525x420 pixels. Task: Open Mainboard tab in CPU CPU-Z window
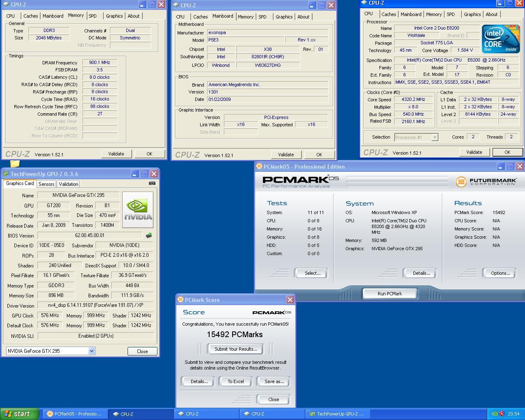click(411, 14)
